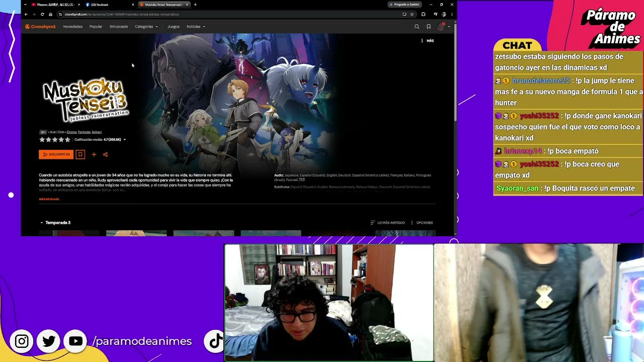Click the /paramodeanimes handle text
Screen dimensions: 644x362
pos(142,341)
